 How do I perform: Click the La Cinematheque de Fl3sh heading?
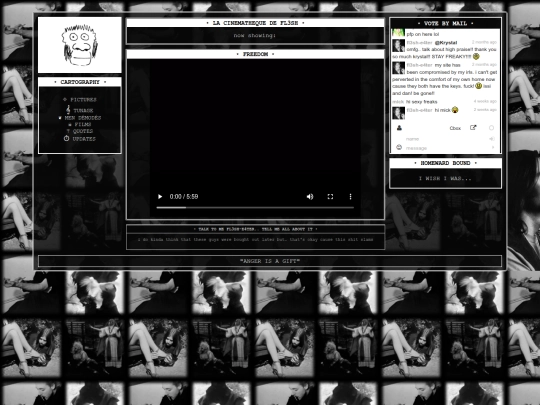(255, 23)
